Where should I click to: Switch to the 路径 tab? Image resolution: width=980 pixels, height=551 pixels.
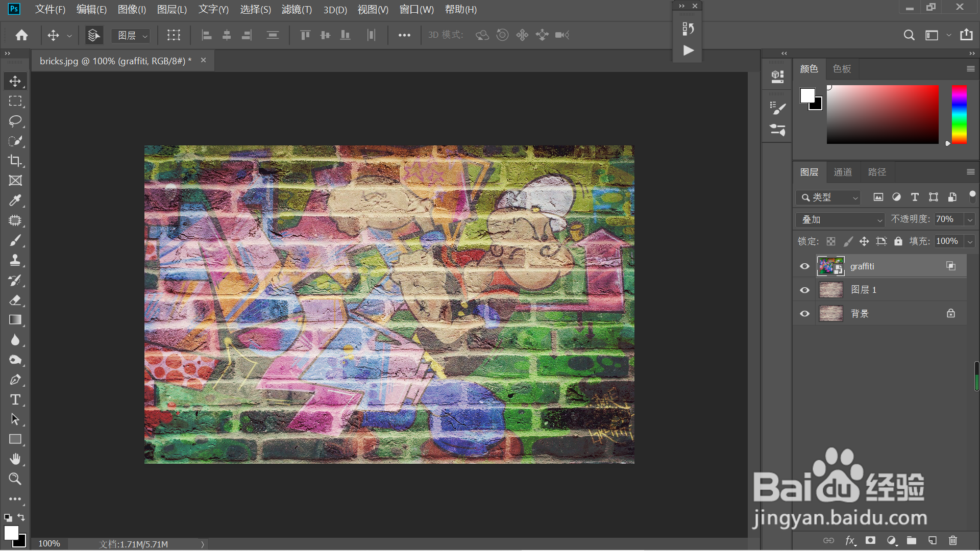click(x=877, y=172)
